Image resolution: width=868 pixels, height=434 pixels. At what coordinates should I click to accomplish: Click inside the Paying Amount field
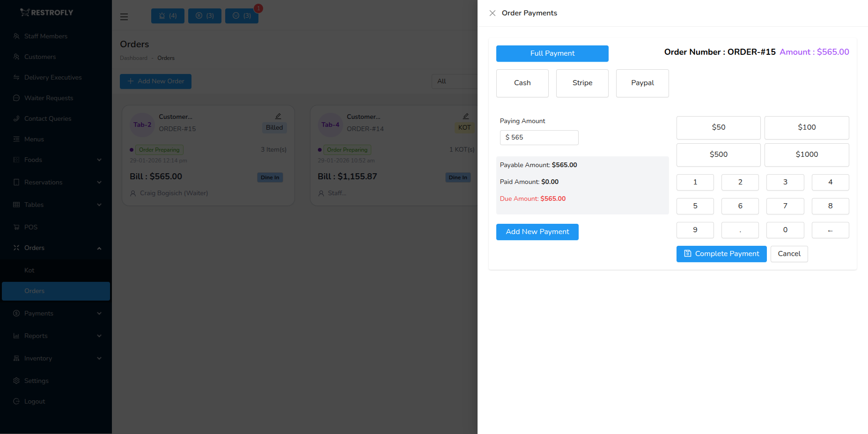pos(539,137)
